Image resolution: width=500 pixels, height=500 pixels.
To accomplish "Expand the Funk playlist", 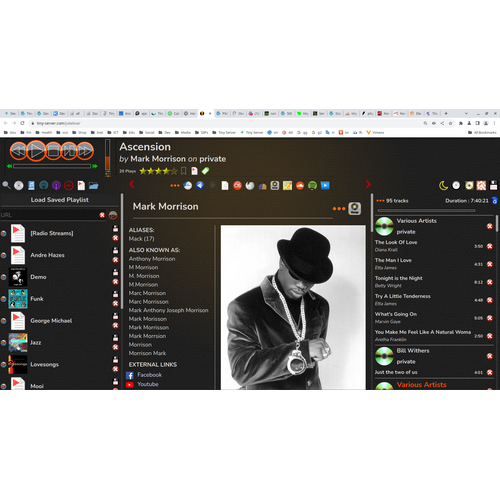I will point(3,299).
